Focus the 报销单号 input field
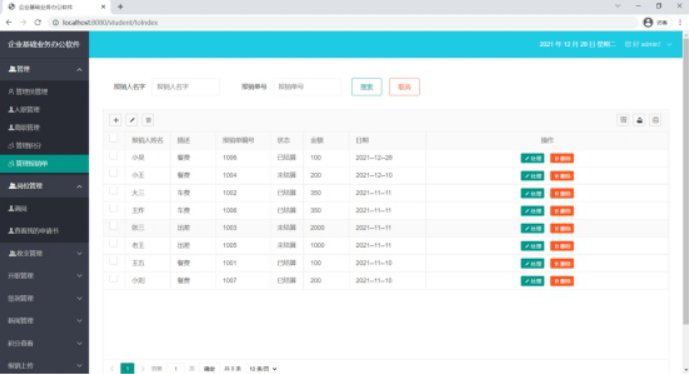689x374 pixels. (307, 87)
